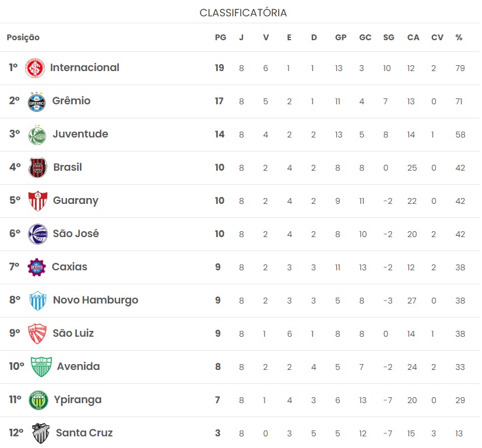This screenshot has height=448, width=482.
Task: Open the São Luiz team crest
Action: click(37, 333)
